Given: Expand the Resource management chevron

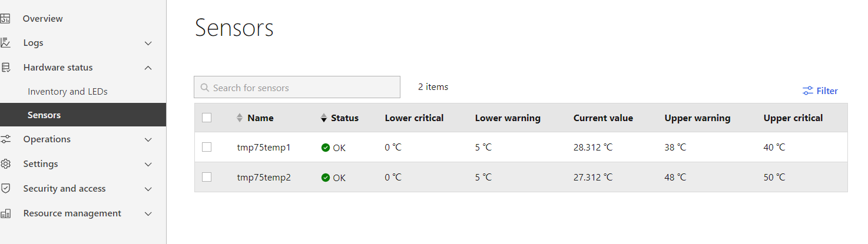Looking at the screenshot, I should click(148, 213).
